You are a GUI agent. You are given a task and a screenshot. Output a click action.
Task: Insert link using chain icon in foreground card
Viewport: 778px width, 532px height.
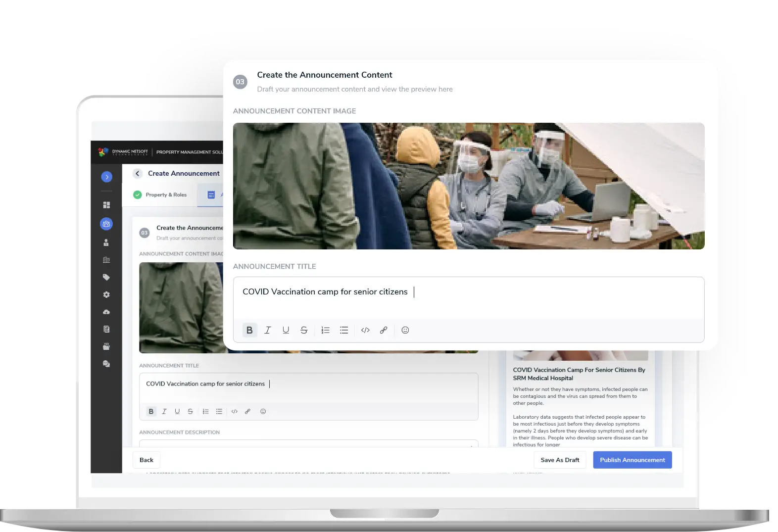(x=384, y=330)
